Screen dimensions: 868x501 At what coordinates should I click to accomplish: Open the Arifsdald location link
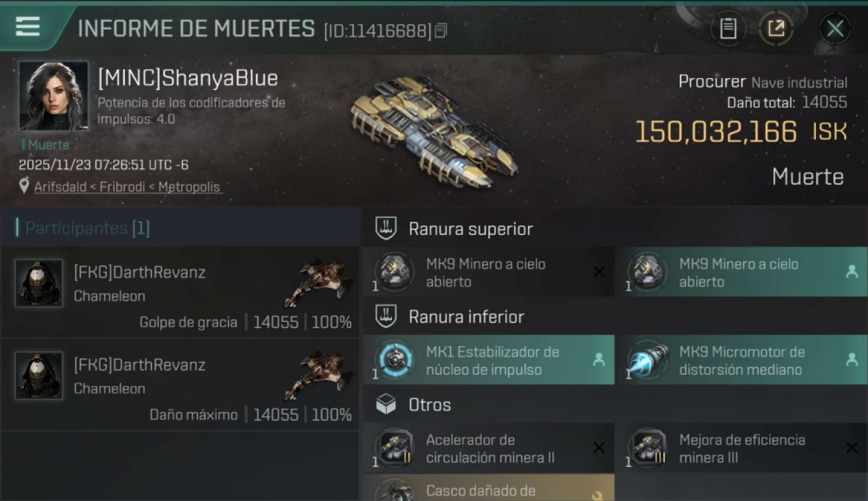click(128, 187)
